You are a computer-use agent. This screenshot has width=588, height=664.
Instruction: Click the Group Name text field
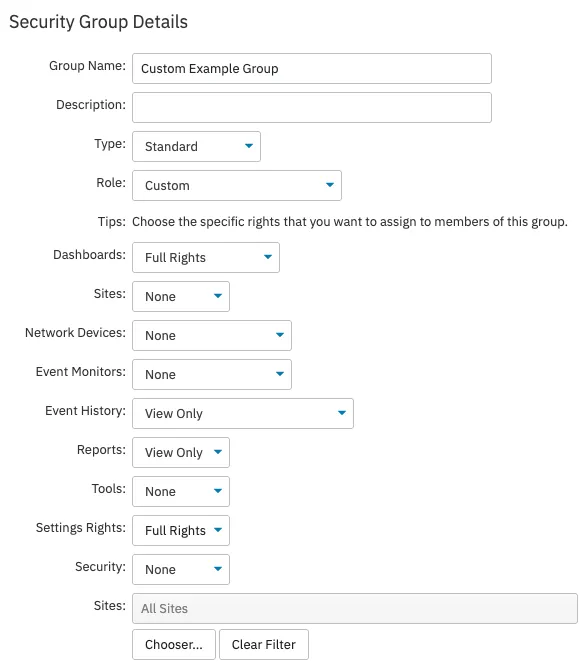pos(312,68)
